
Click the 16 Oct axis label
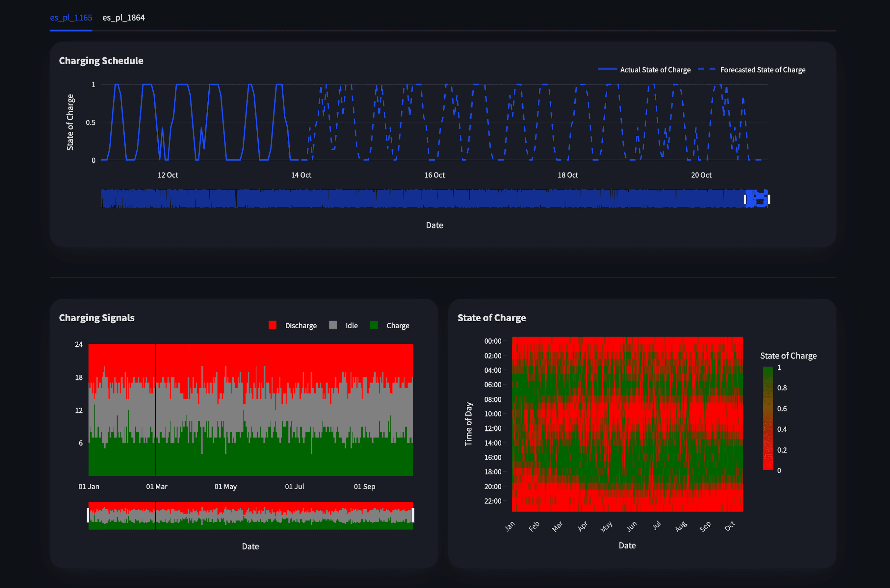434,175
